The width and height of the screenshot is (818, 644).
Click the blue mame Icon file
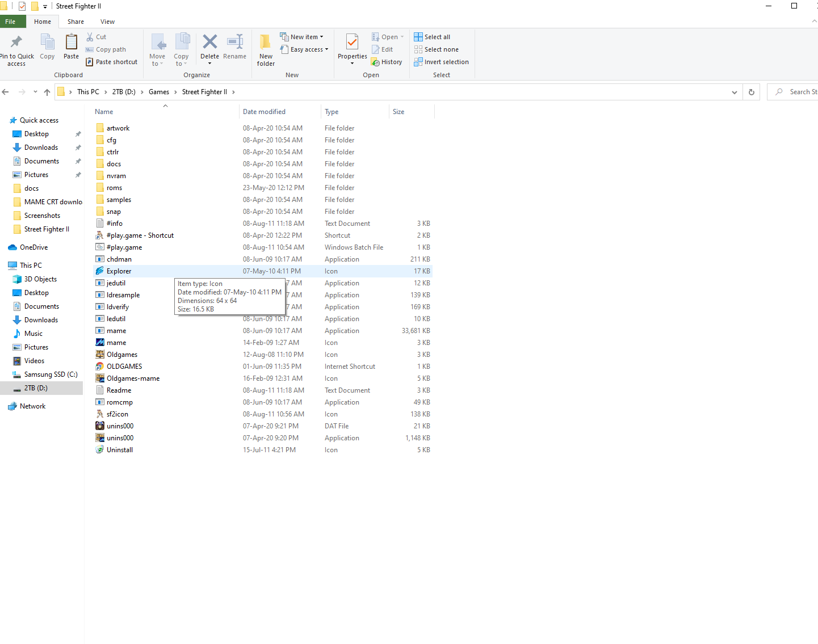click(100, 343)
